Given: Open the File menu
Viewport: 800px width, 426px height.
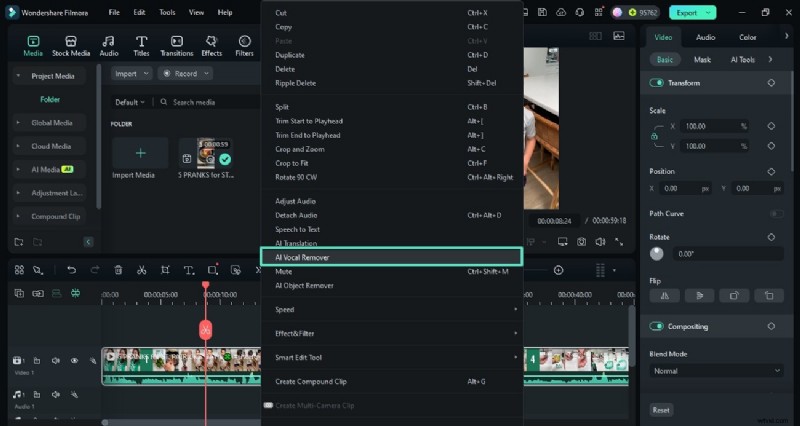Looking at the screenshot, I should click(x=114, y=12).
